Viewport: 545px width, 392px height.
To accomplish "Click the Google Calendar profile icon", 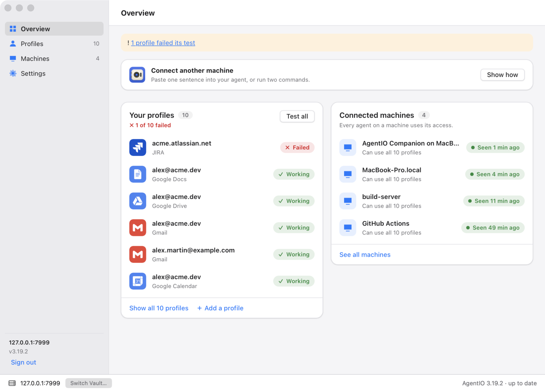I will pyautogui.click(x=138, y=281).
